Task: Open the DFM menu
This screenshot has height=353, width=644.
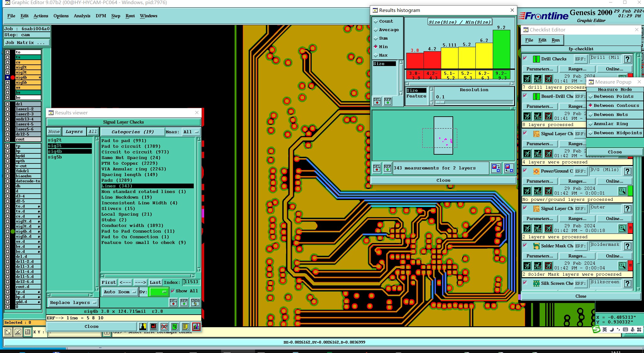Action: [x=101, y=16]
